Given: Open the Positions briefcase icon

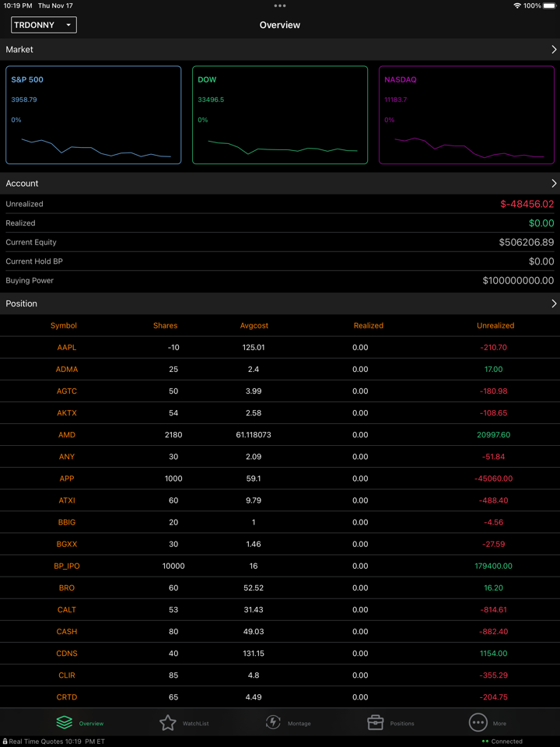Looking at the screenshot, I should click(376, 723).
